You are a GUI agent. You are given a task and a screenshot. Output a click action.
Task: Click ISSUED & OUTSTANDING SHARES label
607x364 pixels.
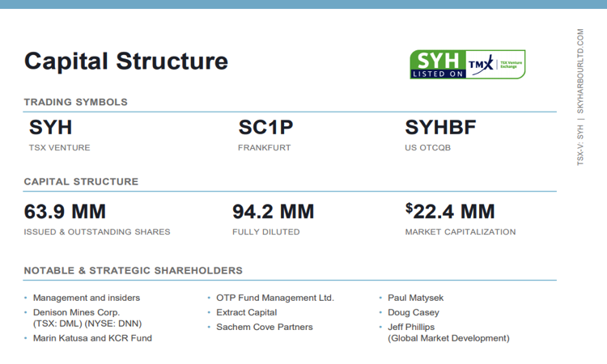click(x=97, y=231)
